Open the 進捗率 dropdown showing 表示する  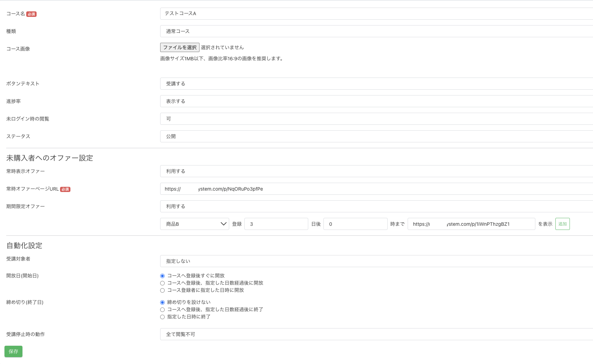pyautogui.click(x=376, y=101)
